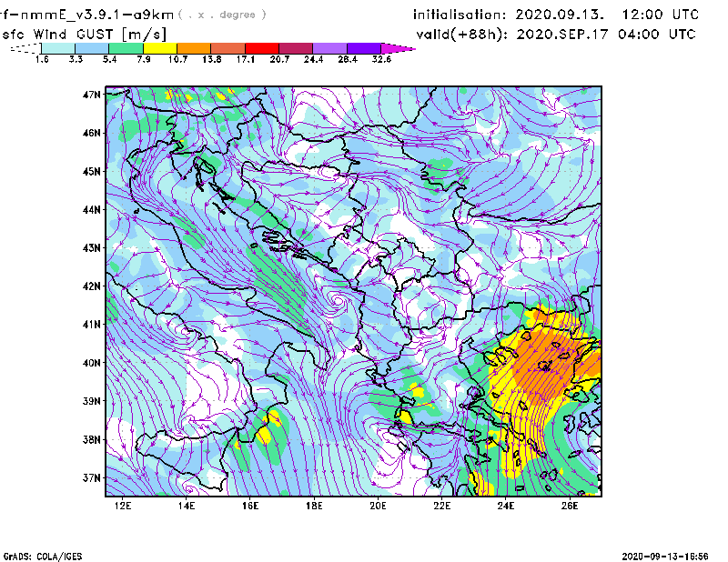Click the '24E' longitude label

click(506, 506)
